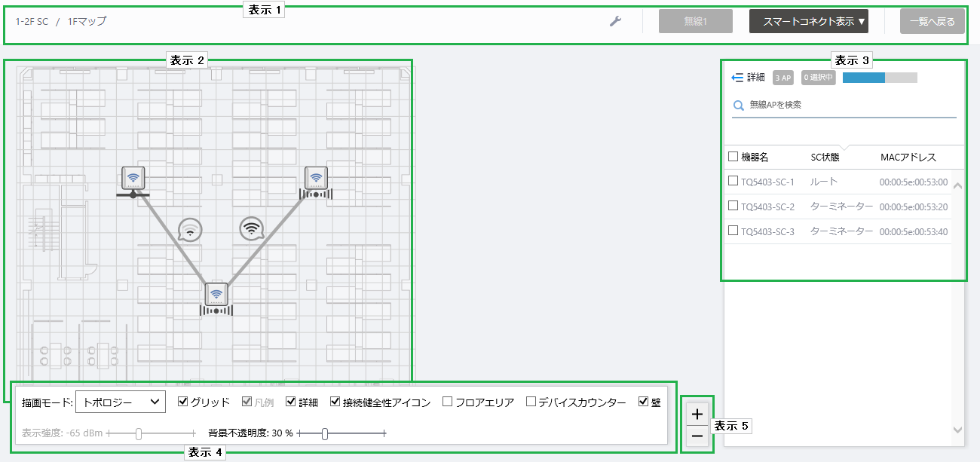Select the upper-right access point on map
The image size is (980, 462).
(x=316, y=178)
